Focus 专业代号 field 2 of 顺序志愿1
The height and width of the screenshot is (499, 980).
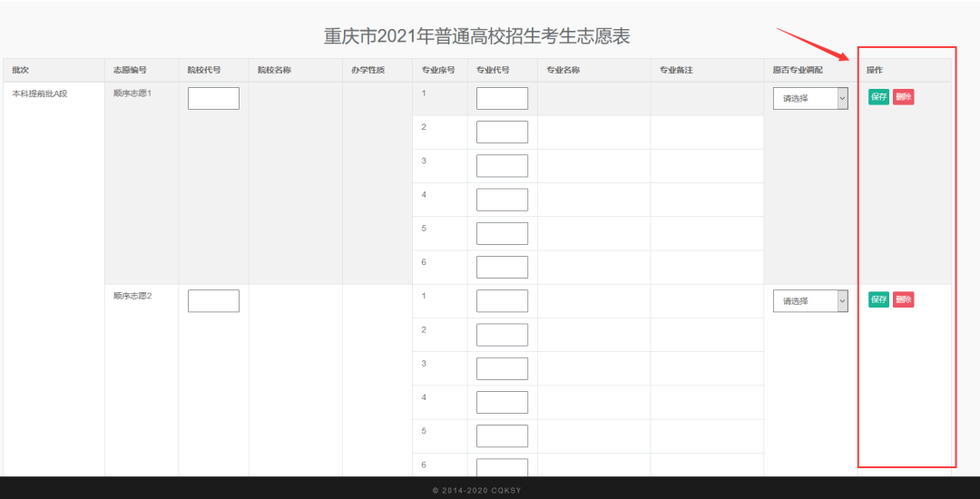(502, 132)
